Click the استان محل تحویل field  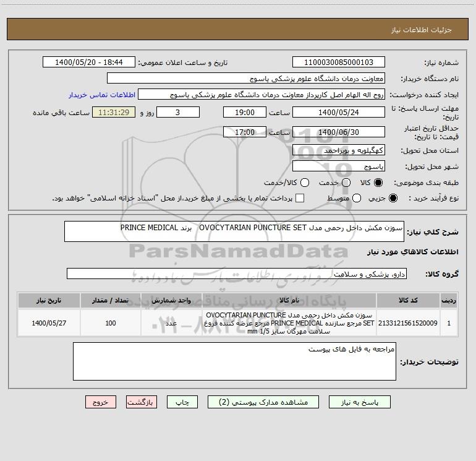pyautogui.click(x=338, y=150)
